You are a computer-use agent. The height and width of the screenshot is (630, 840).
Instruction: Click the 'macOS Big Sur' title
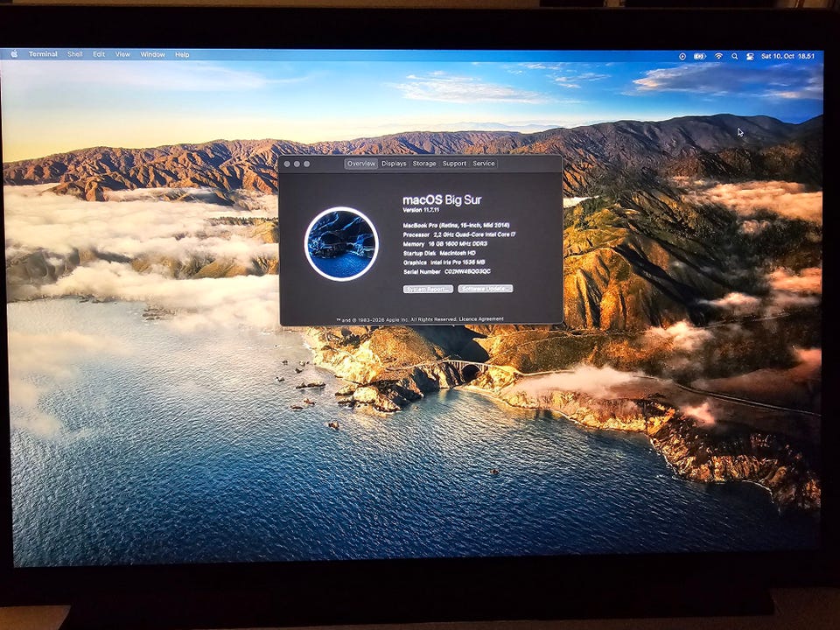pyautogui.click(x=442, y=199)
